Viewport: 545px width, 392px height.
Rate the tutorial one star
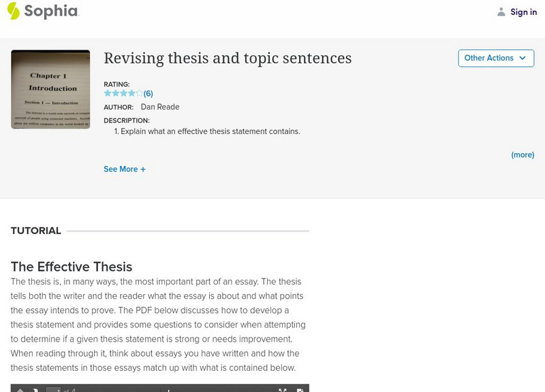pos(108,93)
